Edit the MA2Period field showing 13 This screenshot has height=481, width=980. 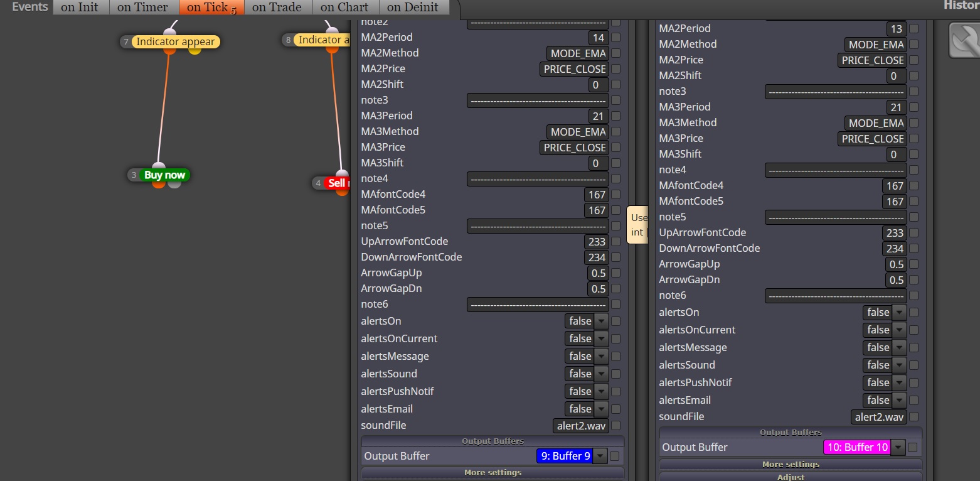coord(897,29)
